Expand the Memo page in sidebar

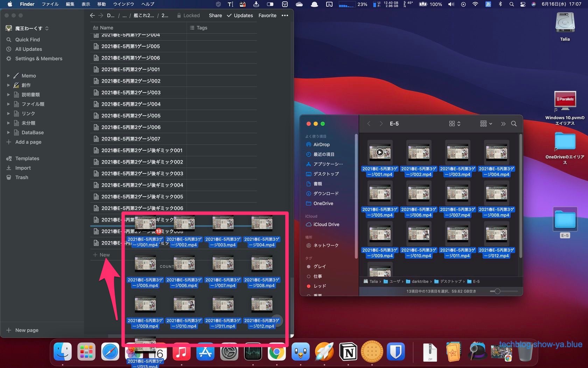point(8,76)
